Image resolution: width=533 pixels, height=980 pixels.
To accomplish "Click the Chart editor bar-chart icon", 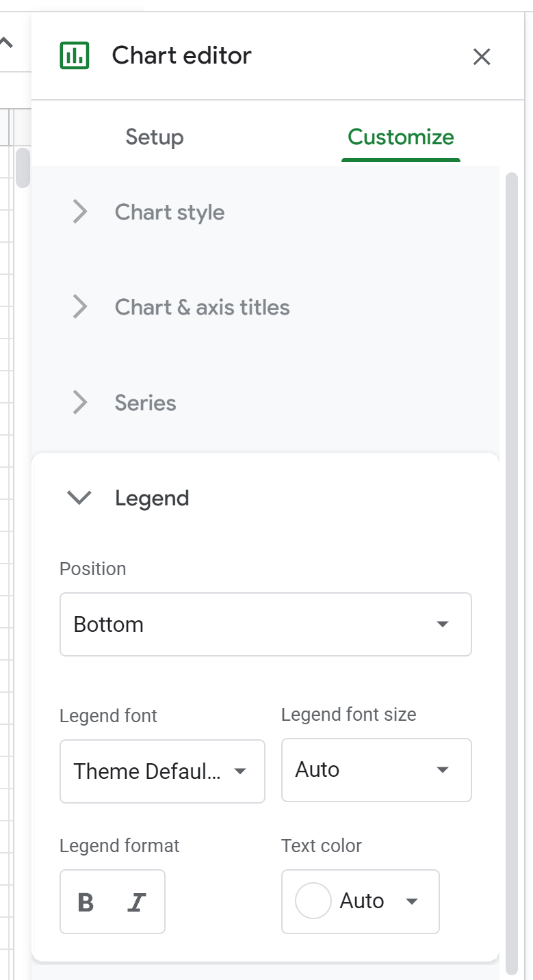I will pos(75,55).
